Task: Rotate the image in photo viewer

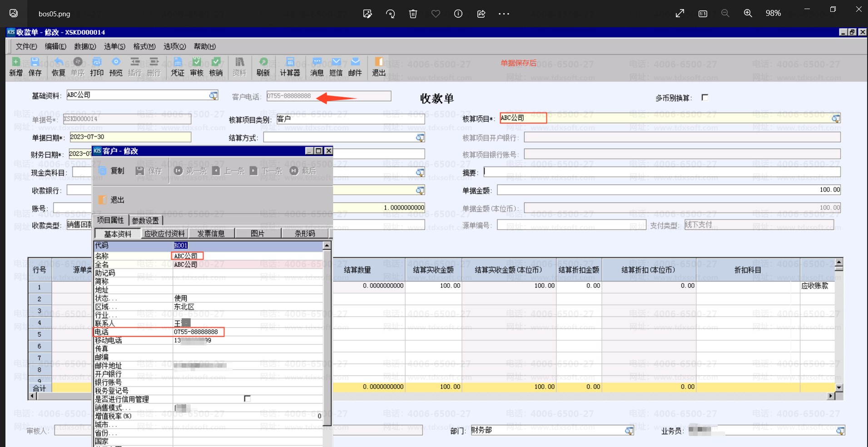Action: (390, 14)
